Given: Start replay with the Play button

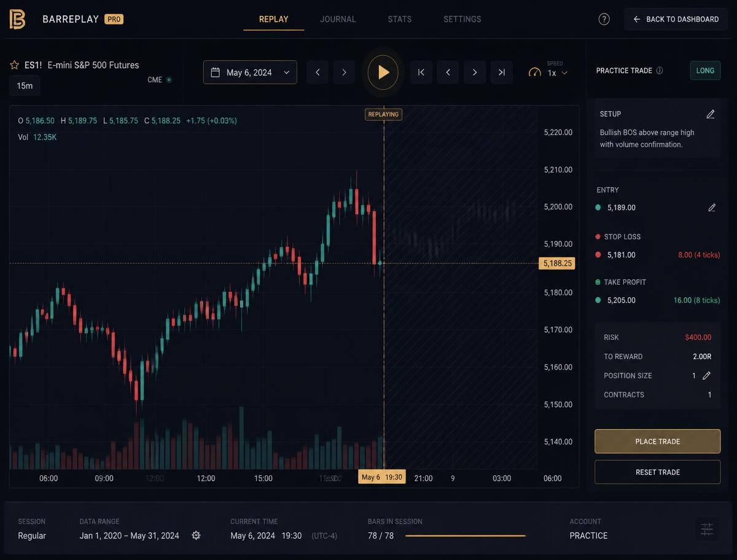Looking at the screenshot, I should (383, 72).
